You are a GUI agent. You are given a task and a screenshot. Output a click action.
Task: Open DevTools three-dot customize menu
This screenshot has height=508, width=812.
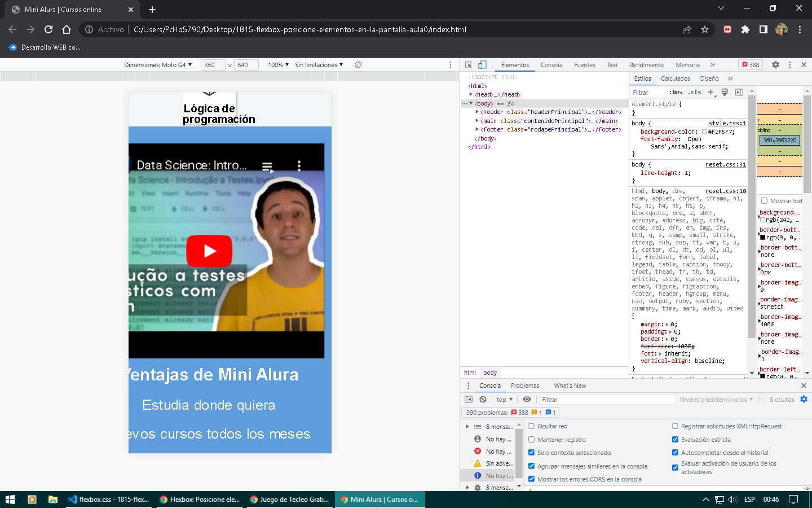(x=789, y=65)
